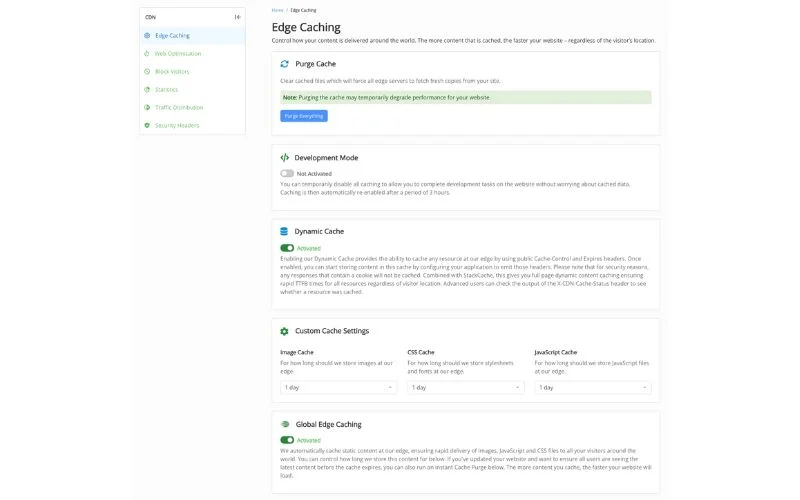Click the Edge Caching sidebar icon
This screenshot has width=800, height=500.
[x=147, y=36]
